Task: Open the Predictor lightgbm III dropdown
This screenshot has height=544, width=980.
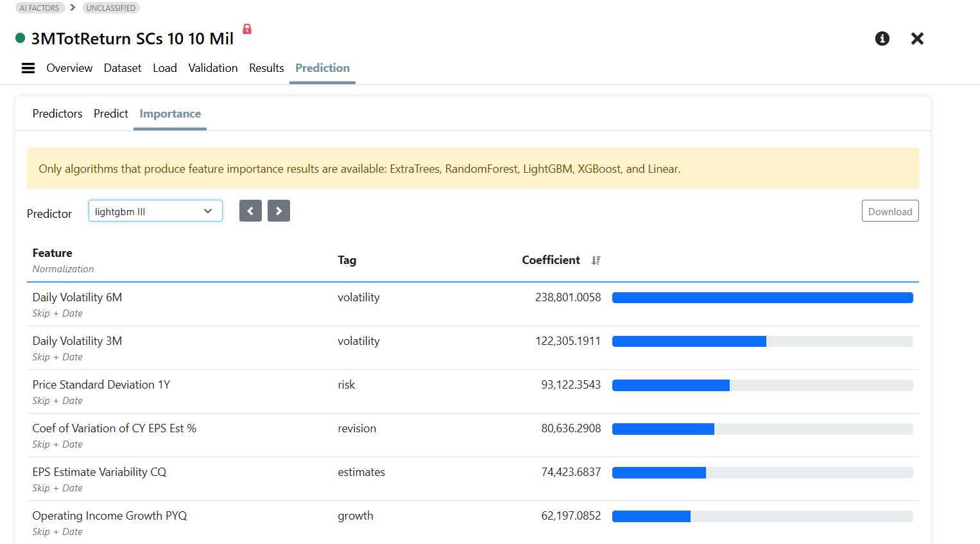Action: click(155, 211)
